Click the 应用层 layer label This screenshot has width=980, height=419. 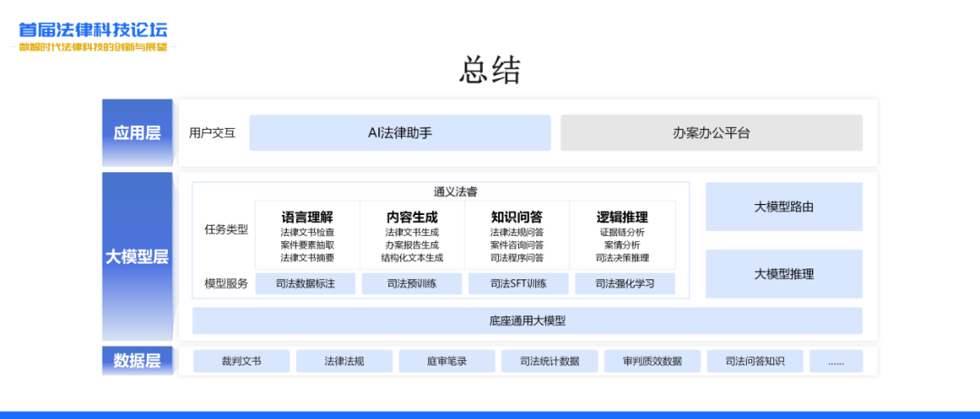click(137, 133)
